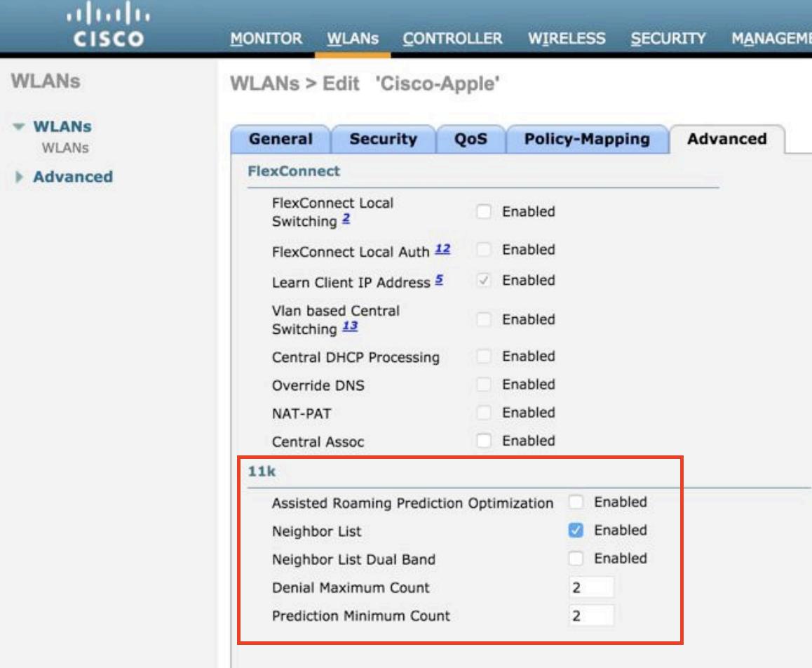Open the WLANs sidebar heading link
This screenshot has width=812, height=668.
point(62,126)
